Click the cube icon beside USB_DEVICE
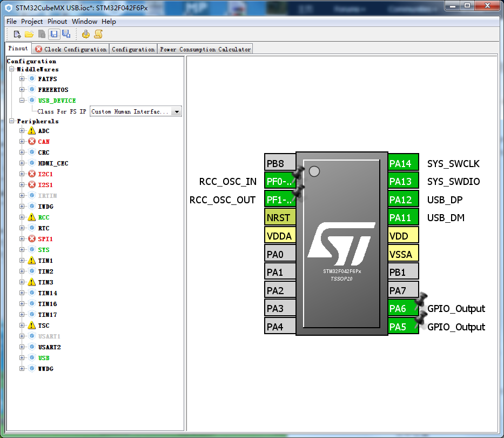This screenshot has width=504, height=438. coord(32,101)
